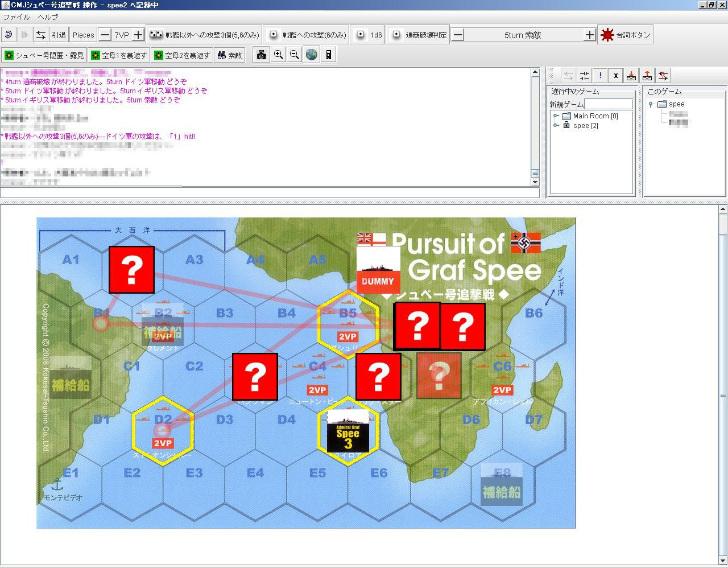The height and width of the screenshot is (568, 728).
Task: Open the ファイル menu
Action: tap(17, 17)
